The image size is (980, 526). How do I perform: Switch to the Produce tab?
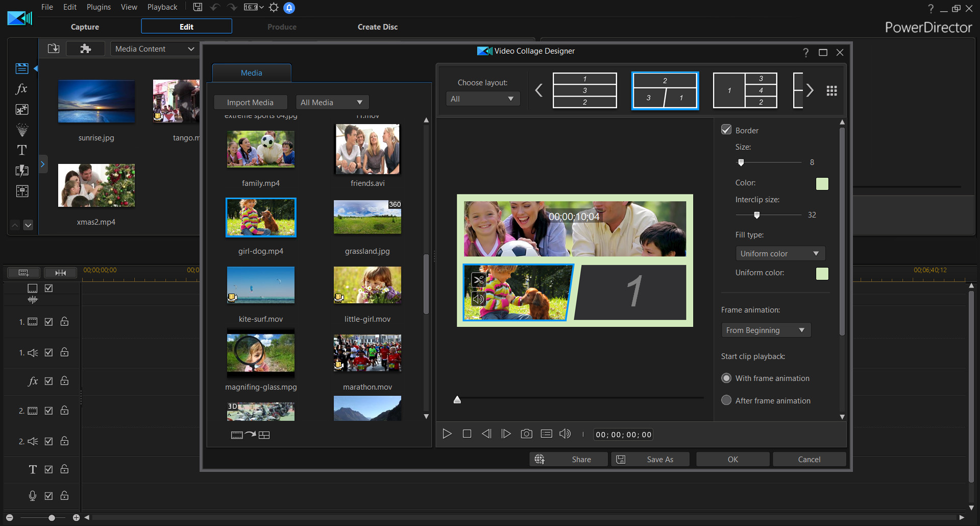click(282, 27)
